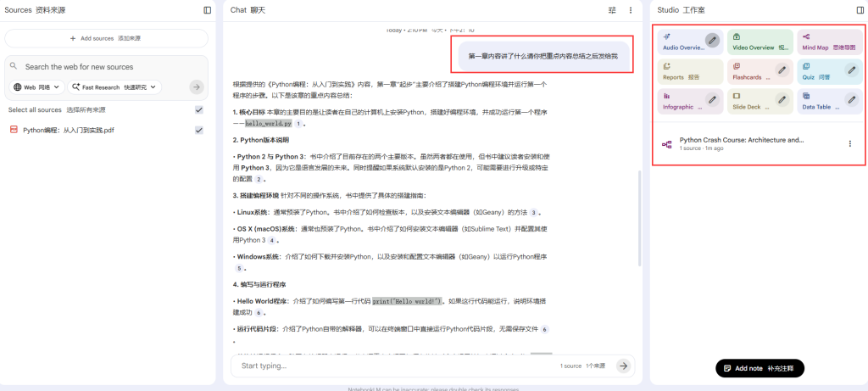Customize Slide Deck with its pencil icon
This screenshot has width=868, height=391.
click(782, 100)
